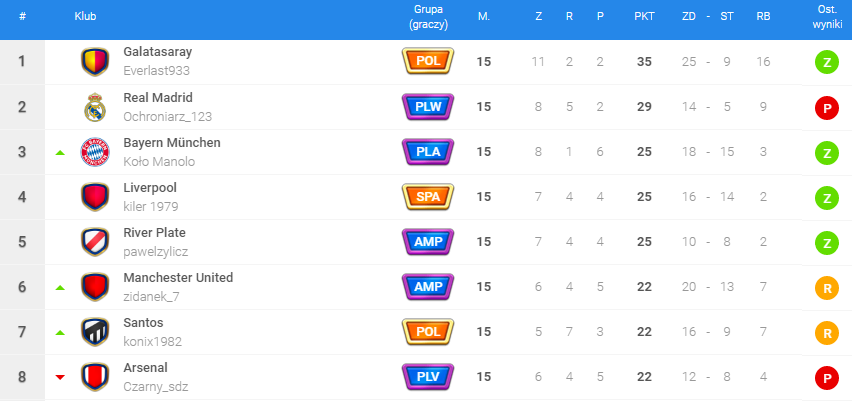Click the Santos club crest icon
852x401 pixels.
pyautogui.click(x=94, y=332)
